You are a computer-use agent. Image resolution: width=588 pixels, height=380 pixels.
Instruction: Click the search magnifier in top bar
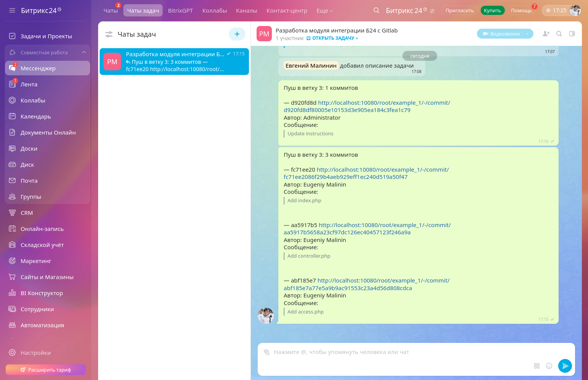coord(376,10)
